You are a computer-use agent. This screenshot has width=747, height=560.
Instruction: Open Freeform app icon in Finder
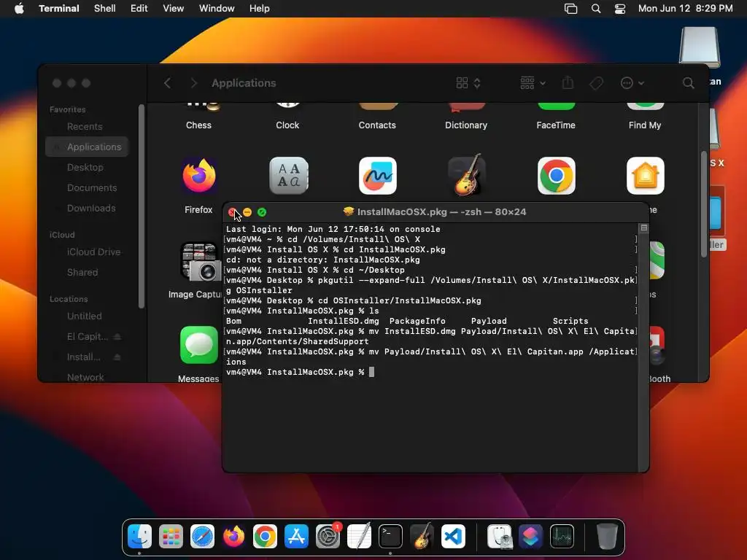378,176
